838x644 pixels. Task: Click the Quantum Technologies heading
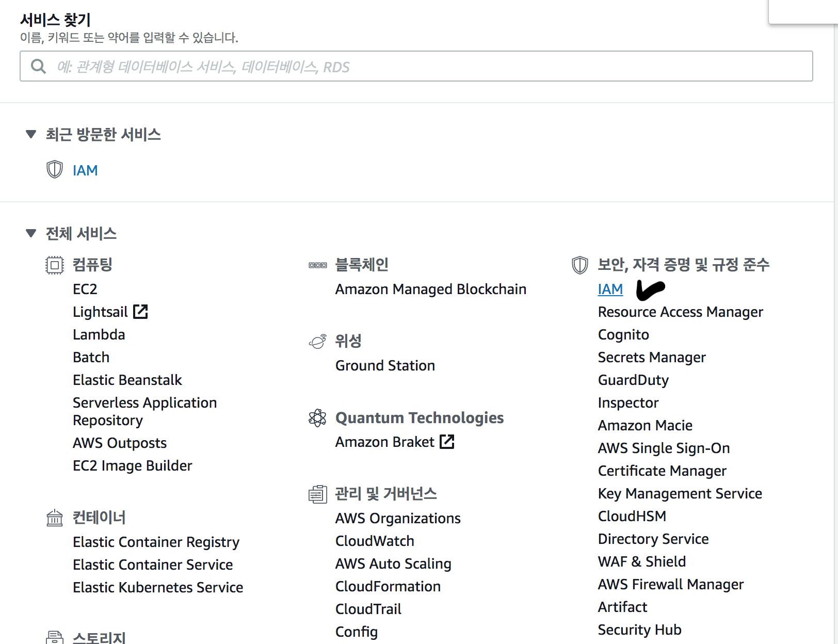(420, 418)
